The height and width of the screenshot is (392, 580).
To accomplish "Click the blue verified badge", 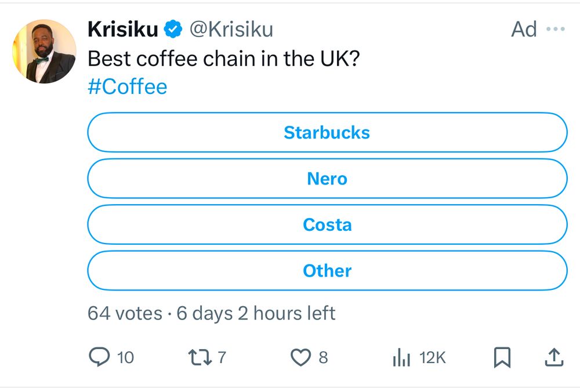I will pyautogui.click(x=173, y=29).
